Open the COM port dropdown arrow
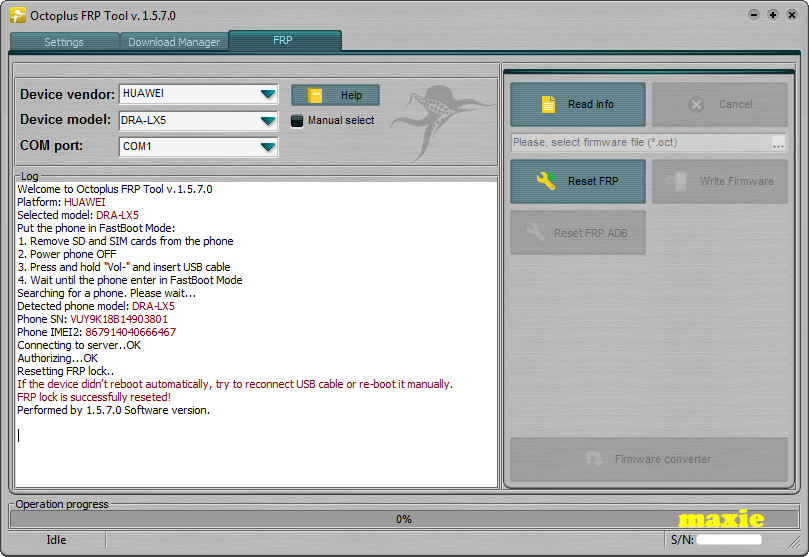The width and height of the screenshot is (809, 557). (268, 147)
